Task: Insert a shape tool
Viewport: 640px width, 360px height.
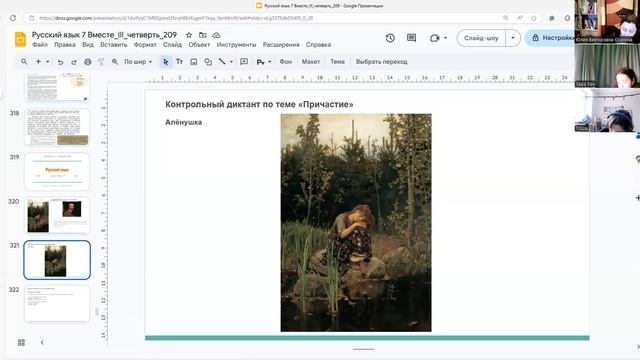Action: point(208,62)
